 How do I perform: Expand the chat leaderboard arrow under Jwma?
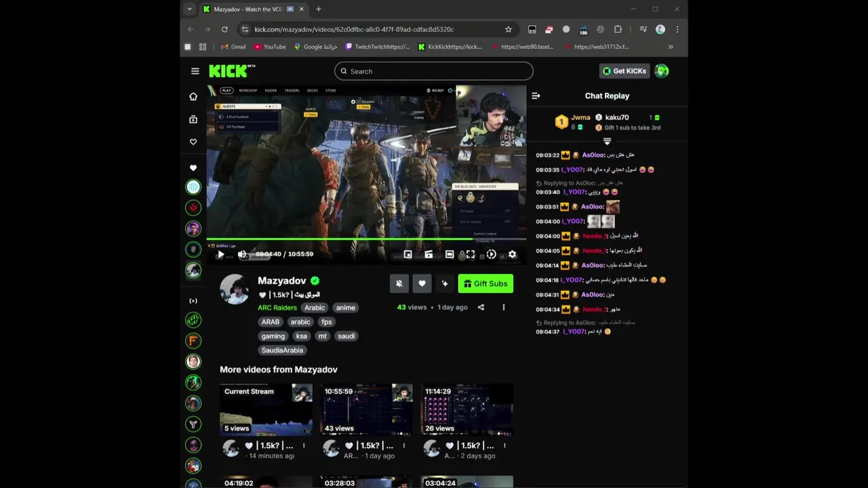pos(607,142)
